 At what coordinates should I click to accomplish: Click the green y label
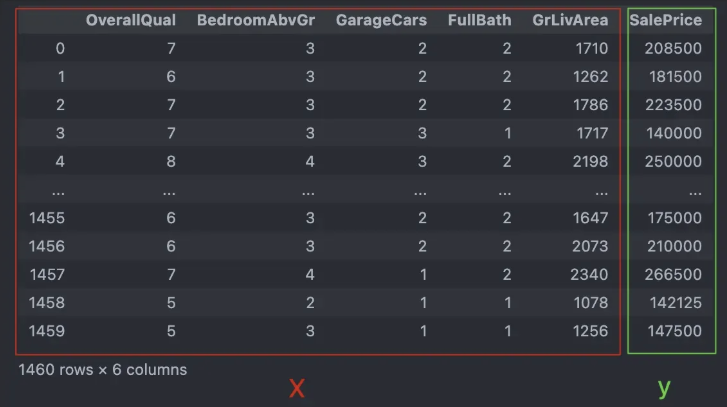coord(664,388)
